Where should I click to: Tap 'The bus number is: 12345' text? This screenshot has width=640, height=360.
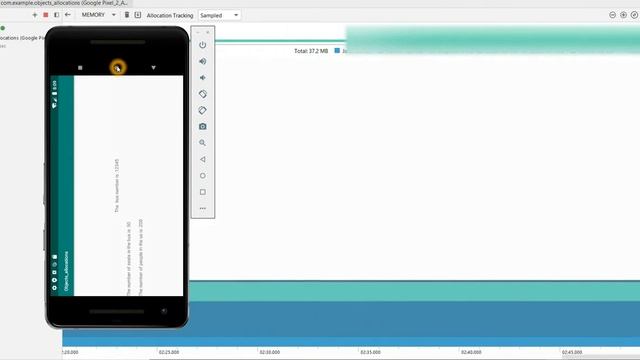(x=117, y=186)
